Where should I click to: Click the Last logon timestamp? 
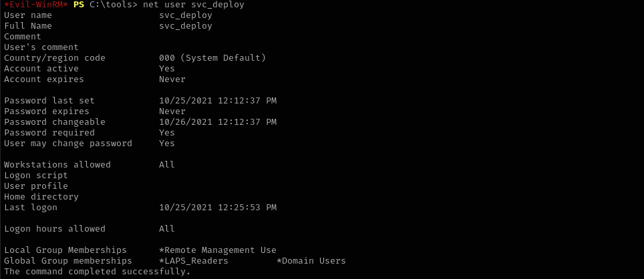218,207
